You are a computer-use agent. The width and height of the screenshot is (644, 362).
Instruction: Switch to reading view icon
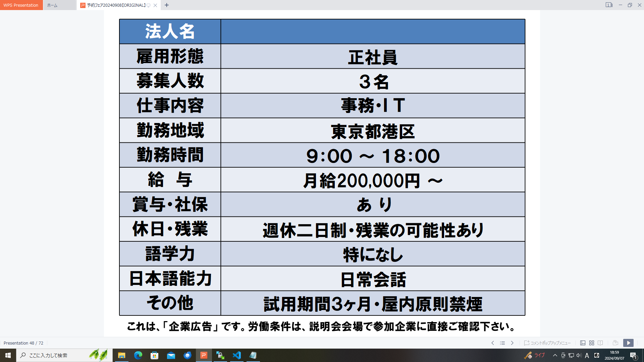tap(600, 343)
